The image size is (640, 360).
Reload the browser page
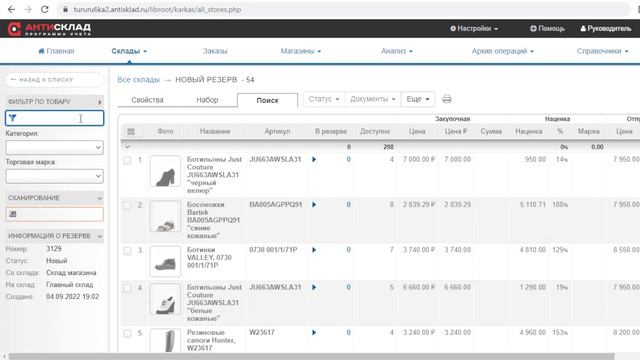pyautogui.click(x=45, y=9)
